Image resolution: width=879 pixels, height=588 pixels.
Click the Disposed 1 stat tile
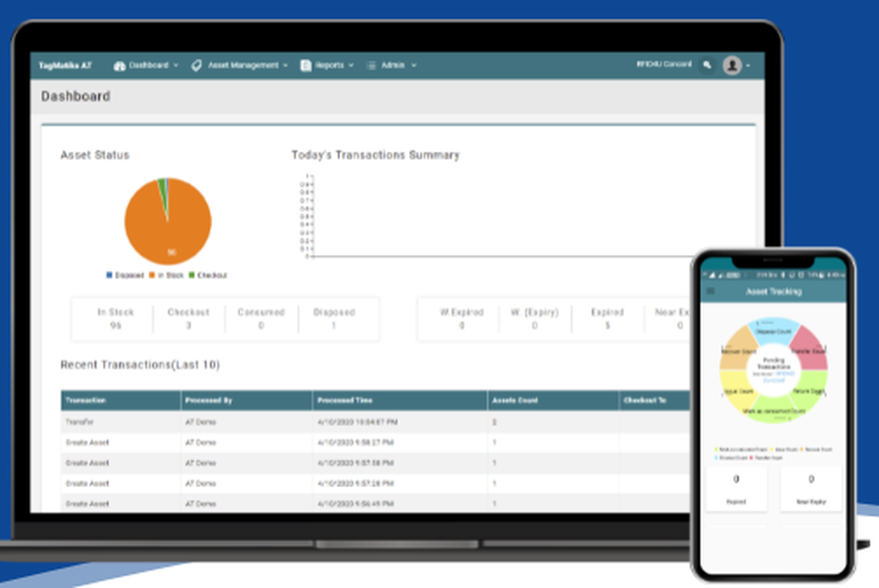[334, 318]
